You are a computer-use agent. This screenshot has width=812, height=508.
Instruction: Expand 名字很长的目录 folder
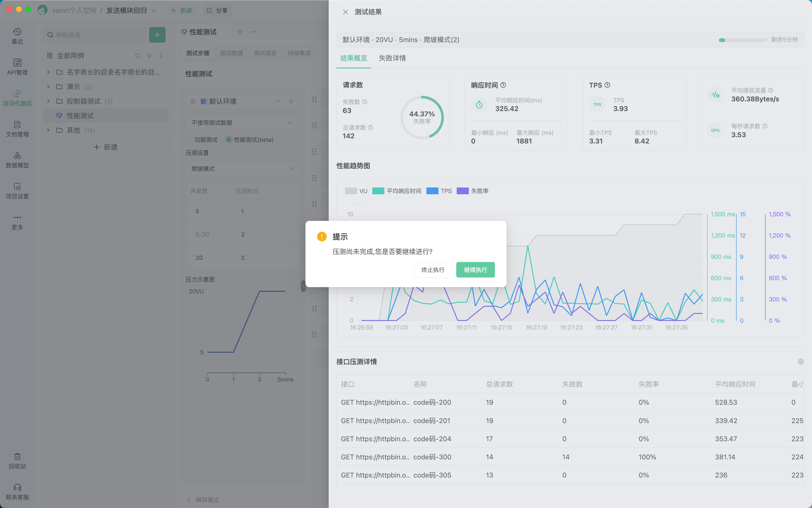(48, 72)
